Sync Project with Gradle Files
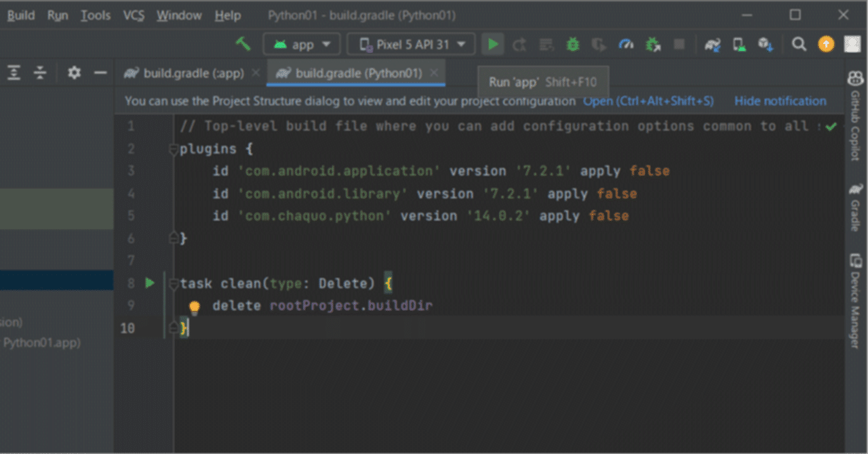Image resolution: width=868 pixels, height=454 pixels. [713, 43]
